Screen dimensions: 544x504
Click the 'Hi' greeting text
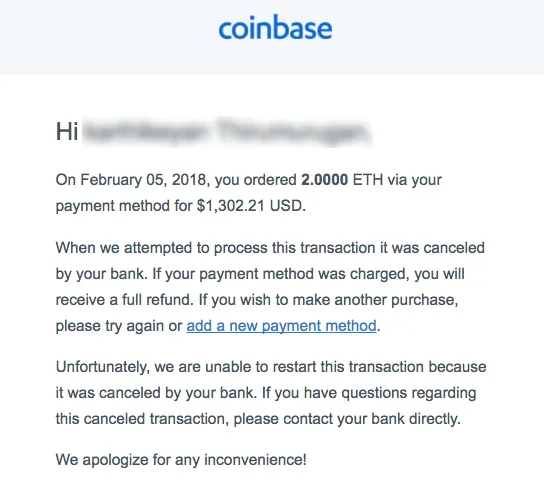(x=67, y=132)
